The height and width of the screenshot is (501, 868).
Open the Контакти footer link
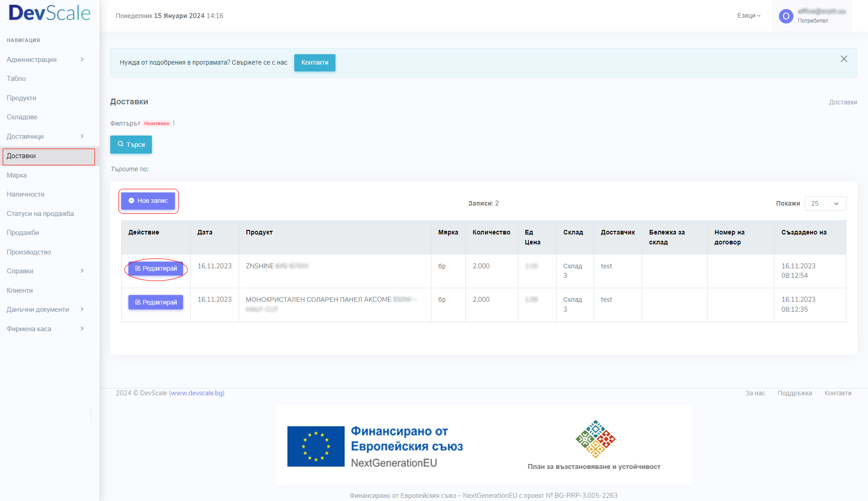click(x=838, y=393)
